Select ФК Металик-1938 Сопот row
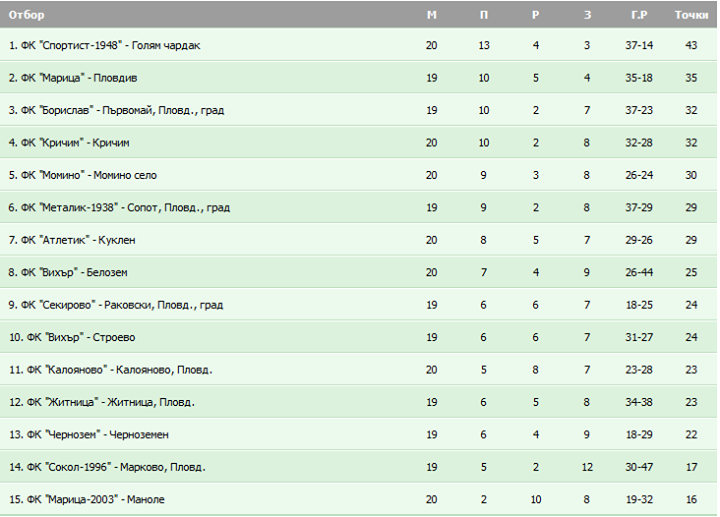720x517 pixels. (358, 208)
